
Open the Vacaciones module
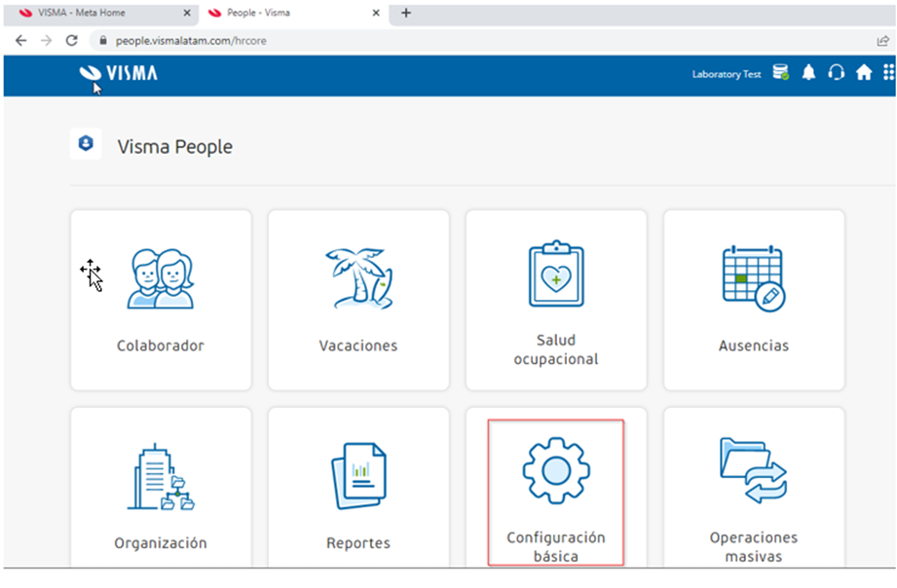tap(357, 300)
